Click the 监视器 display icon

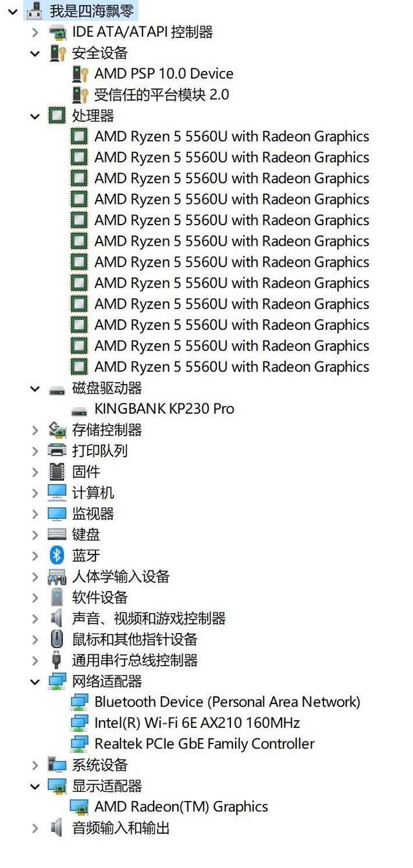pyautogui.click(x=57, y=514)
